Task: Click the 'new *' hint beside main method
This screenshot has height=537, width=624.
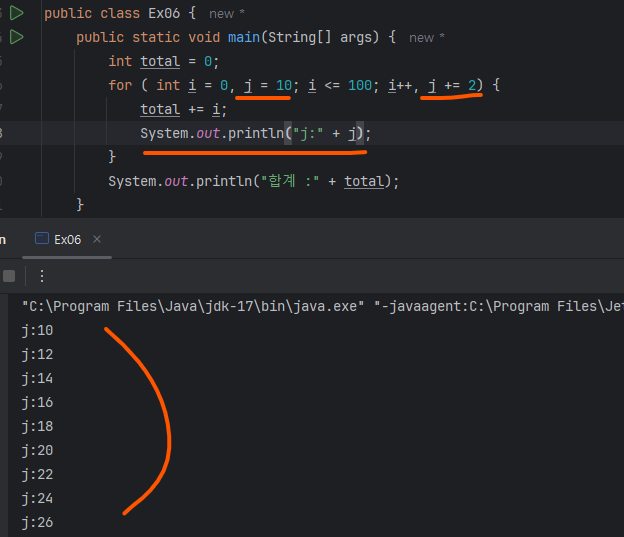Action: click(427, 38)
